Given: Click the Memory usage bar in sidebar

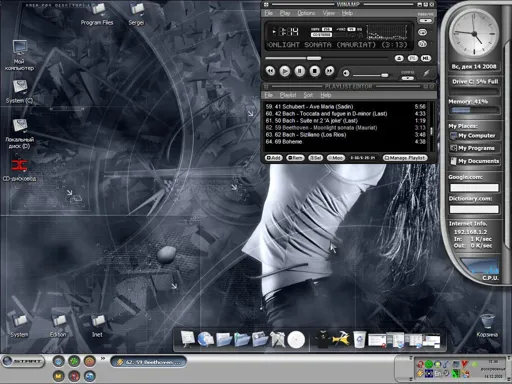Looking at the screenshot, I should pyautogui.click(x=474, y=110).
